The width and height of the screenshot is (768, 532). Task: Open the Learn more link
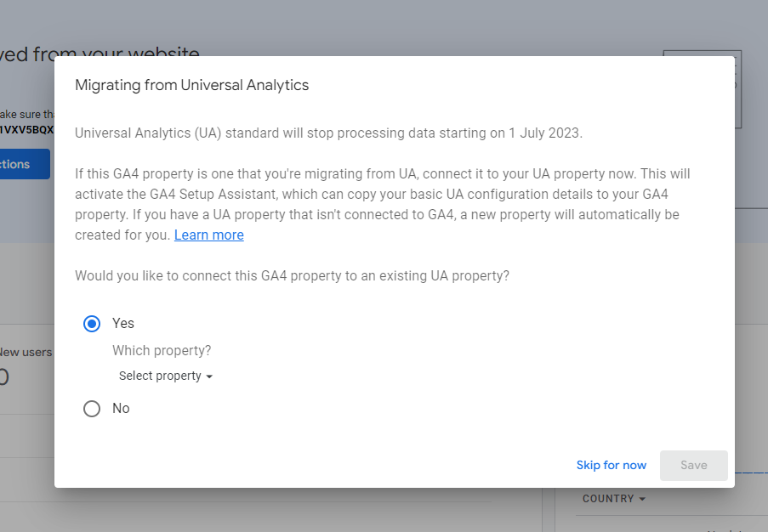(x=209, y=235)
